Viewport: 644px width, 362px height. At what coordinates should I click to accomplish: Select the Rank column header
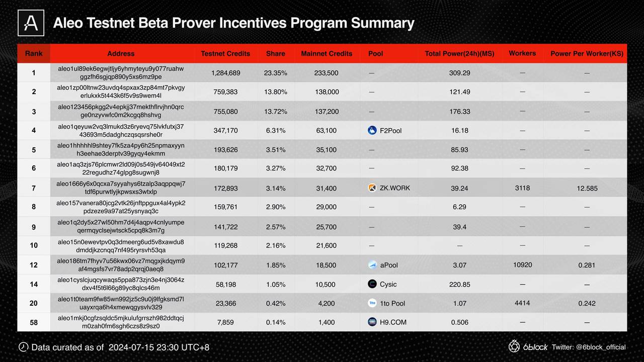[x=34, y=54]
